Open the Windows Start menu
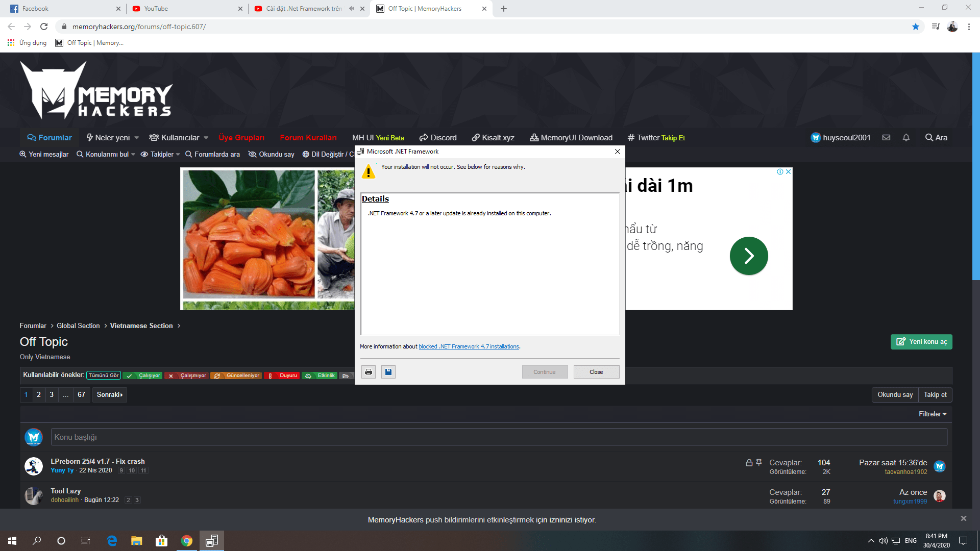The width and height of the screenshot is (980, 551). (x=12, y=541)
